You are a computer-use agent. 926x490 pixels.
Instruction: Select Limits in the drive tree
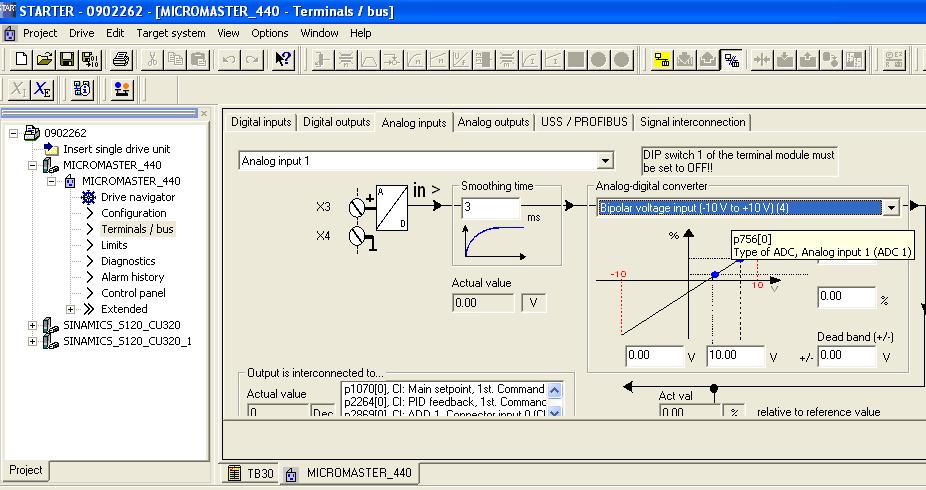(x=114, y=245)
